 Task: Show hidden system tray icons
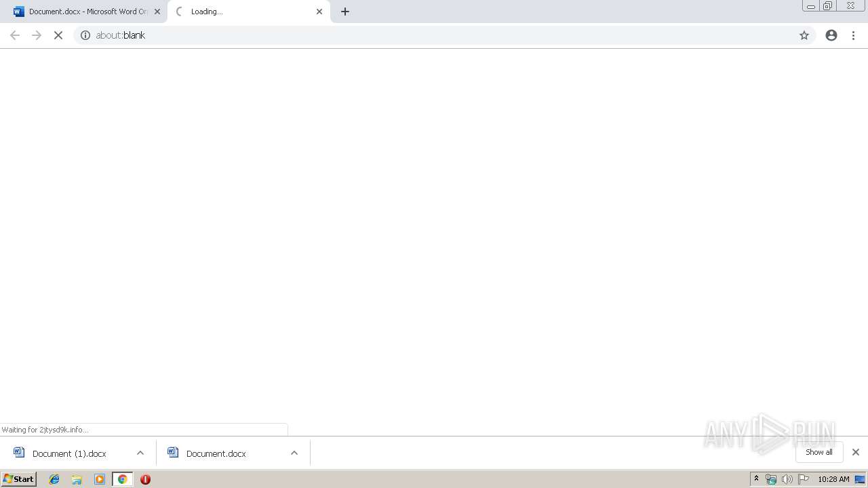[x=757, y=479]
